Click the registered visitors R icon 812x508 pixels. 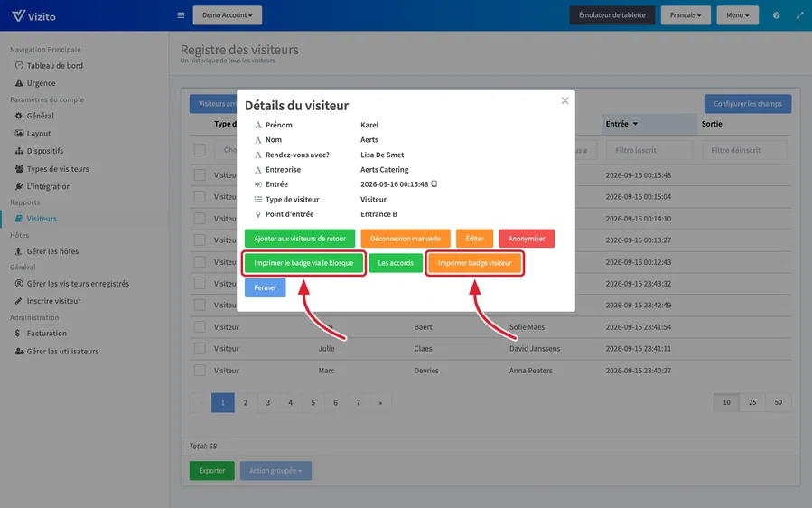tap(19, 283)
